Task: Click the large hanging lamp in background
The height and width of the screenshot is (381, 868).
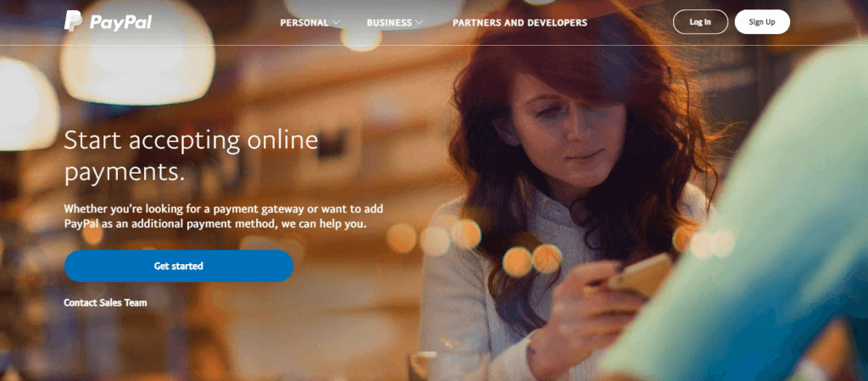Action: point(136,52)
